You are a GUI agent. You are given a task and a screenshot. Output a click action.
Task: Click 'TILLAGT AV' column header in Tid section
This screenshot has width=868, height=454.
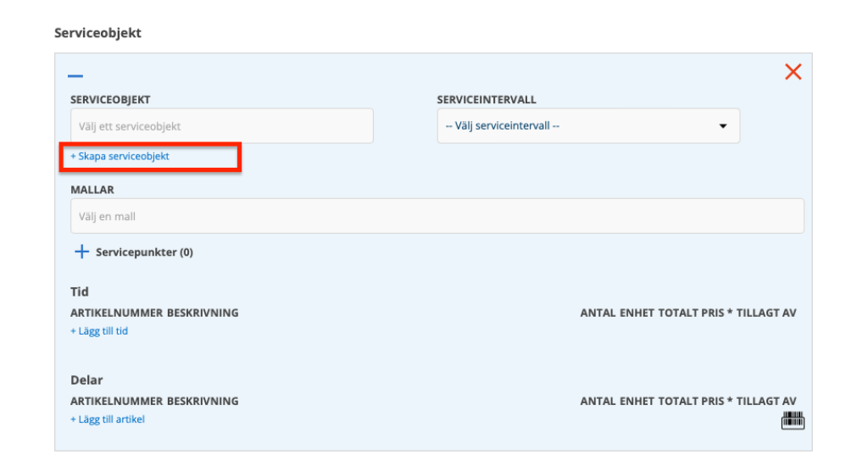[765, 313]
